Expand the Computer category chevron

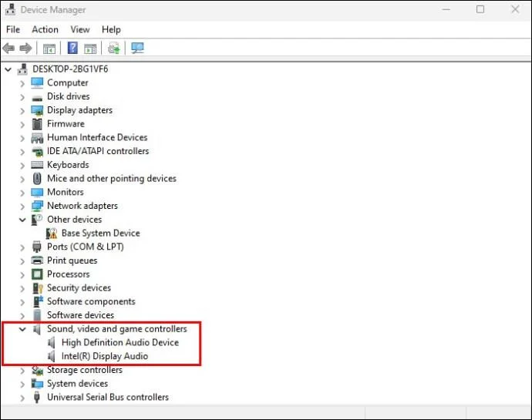coord(22,83)
